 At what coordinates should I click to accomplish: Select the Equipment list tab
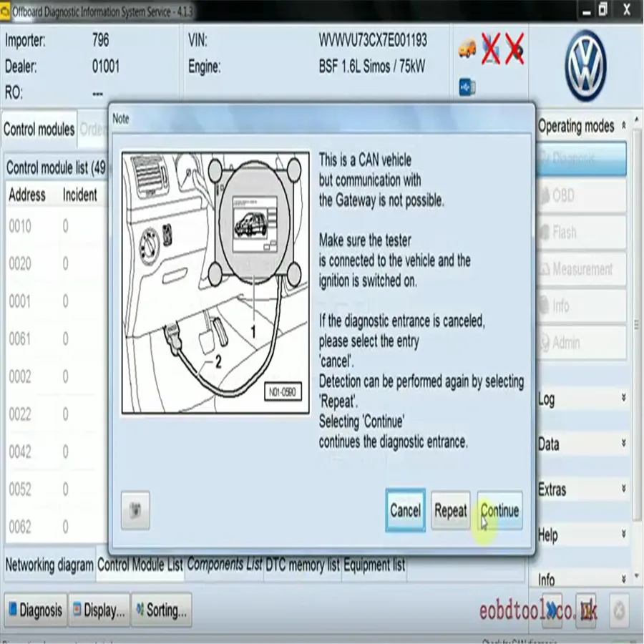(x=374, y=565)
